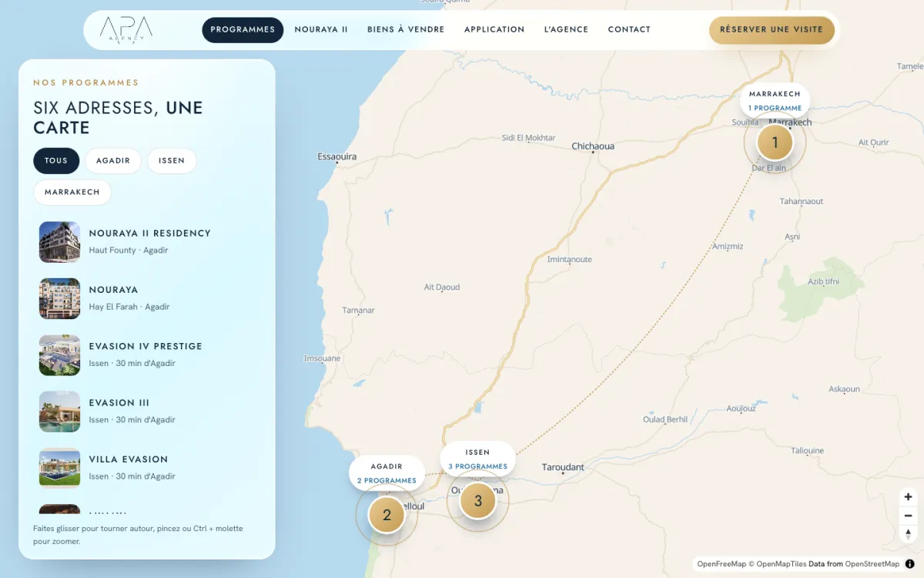Viewport: 924px width, 578px height.
Task: Open the Villa Evasion thumbnail
Action: [59, 468]
